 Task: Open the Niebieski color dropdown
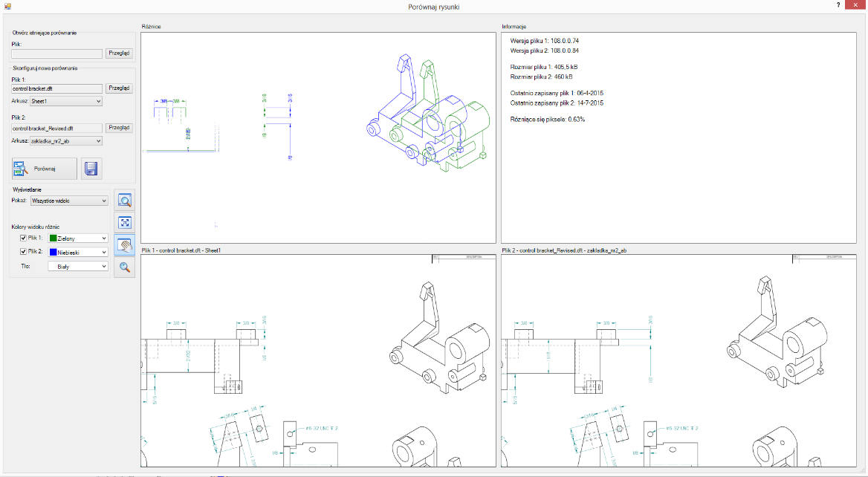coord(78,253)
